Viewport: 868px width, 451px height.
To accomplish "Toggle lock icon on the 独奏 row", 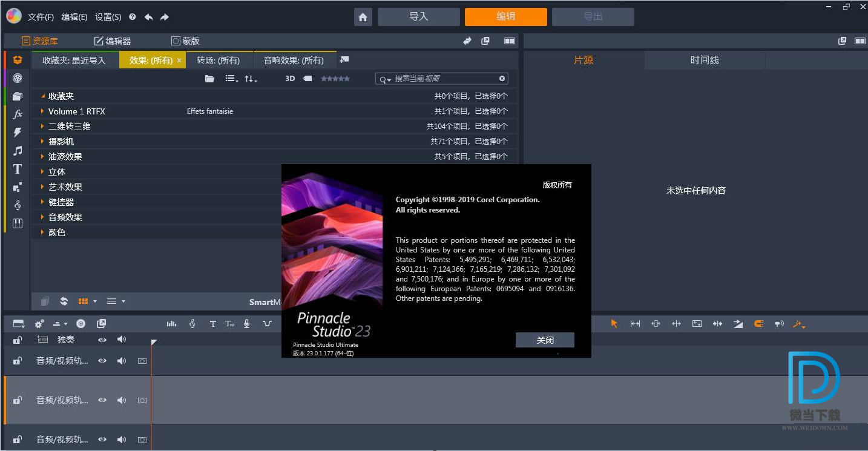I will (18, 340).
